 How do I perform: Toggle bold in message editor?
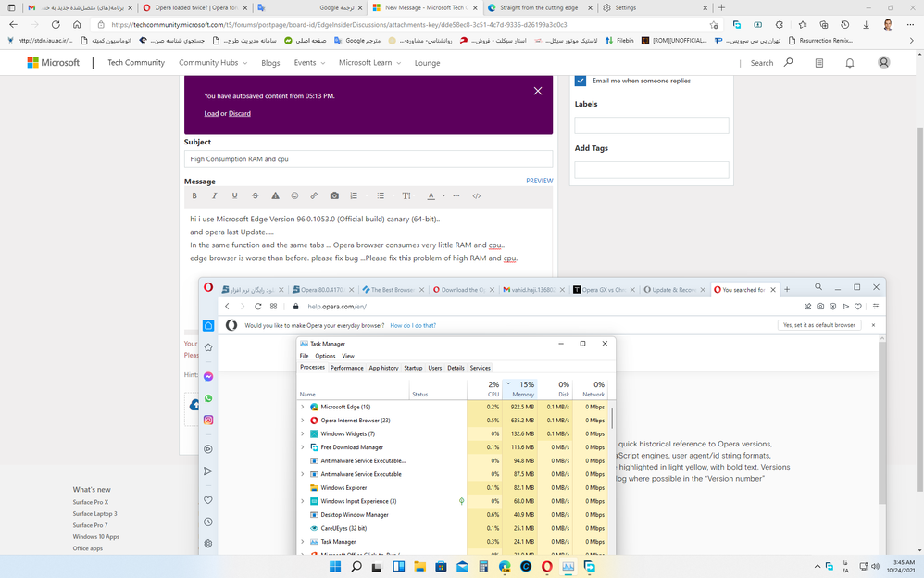pyautogui.click(x=194, y=195)
